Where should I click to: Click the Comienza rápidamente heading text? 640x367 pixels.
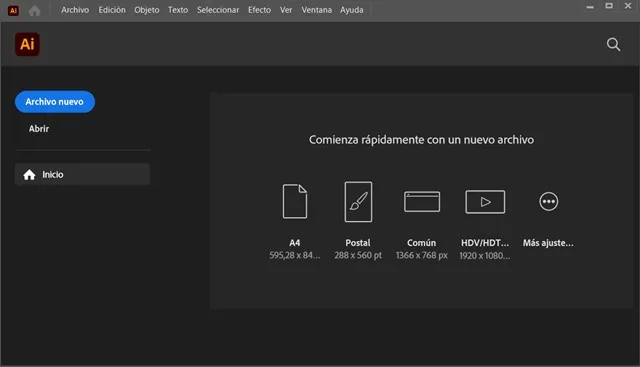point(421,140)
